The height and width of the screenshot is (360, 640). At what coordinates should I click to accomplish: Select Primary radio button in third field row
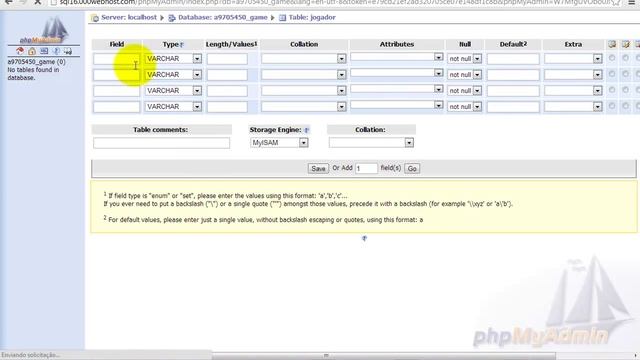(612, 90)
